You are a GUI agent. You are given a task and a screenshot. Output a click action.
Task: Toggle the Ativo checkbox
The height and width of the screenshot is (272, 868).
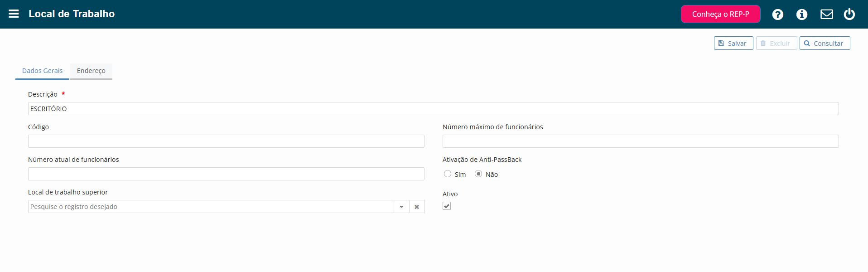[x=447, y=206]
